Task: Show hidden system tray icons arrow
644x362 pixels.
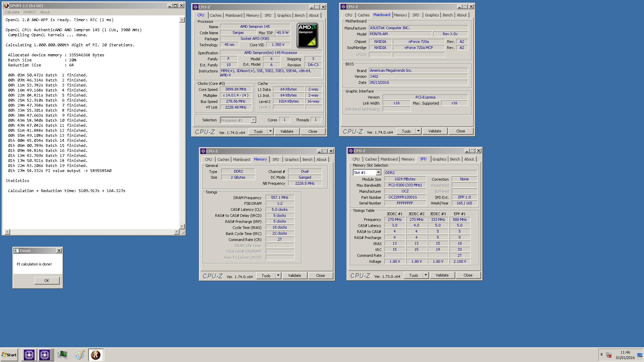Action: click(x=601, y=355)
